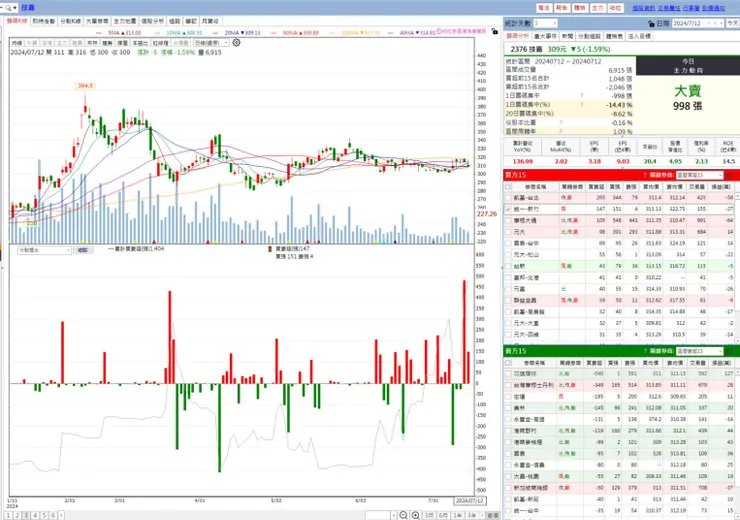This screenshot has height=520, width=740.
Task: Tick the checkbox for 大昌-桃園 seller row
Action: click(x=508, y=477)
